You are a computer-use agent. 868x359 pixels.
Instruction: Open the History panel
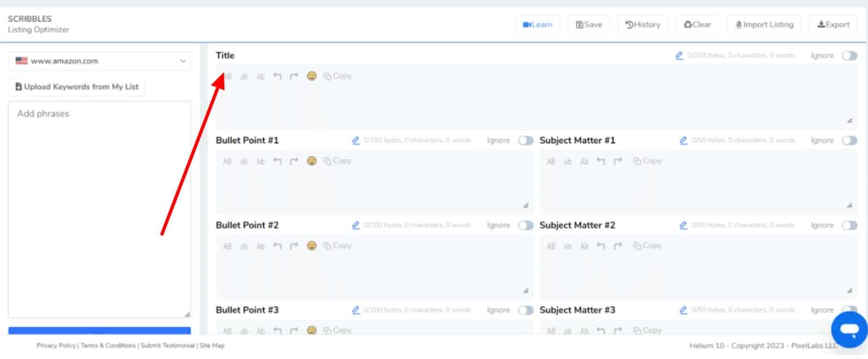pyautogui.click(x=643, y=24)
